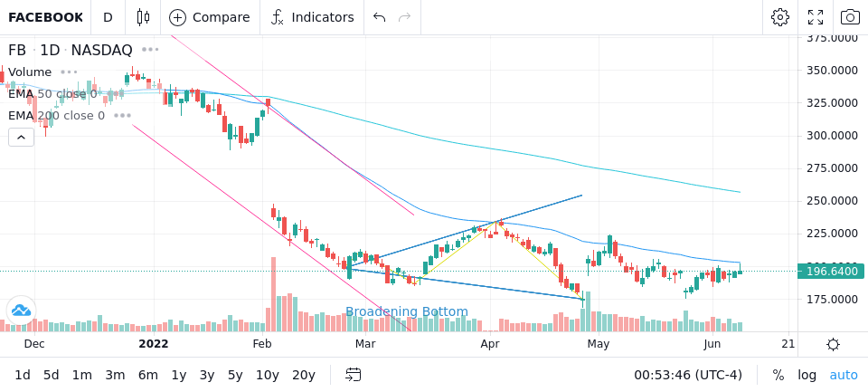
Task: Select the 1y time range
Action: (x=179, y=375)
